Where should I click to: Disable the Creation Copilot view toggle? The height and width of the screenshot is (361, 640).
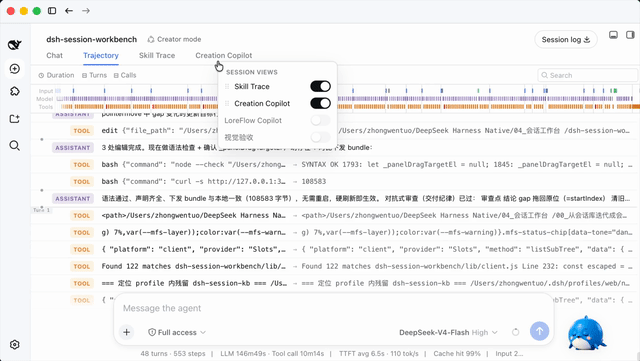point(320,103)
